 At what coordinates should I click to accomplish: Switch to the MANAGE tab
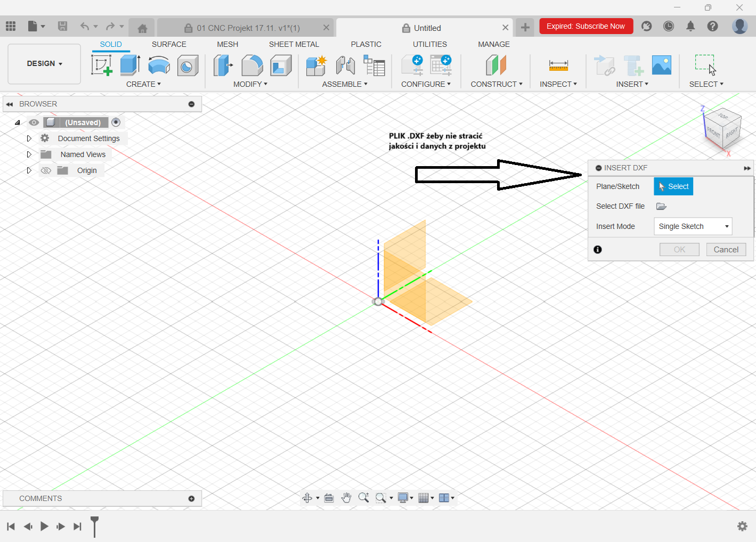pos(494,44)
